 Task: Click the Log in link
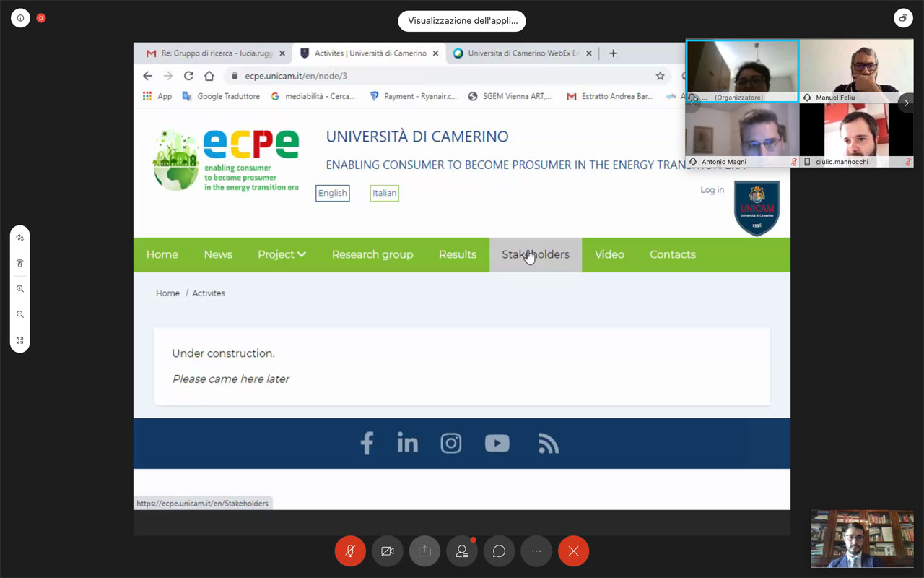point(712,190)
